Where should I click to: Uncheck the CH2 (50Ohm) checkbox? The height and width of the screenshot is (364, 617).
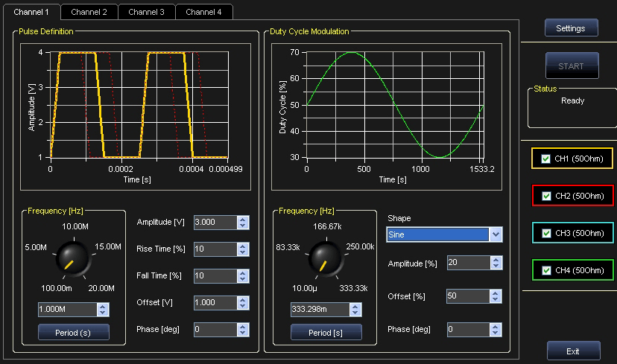click(x=546, y=196)
